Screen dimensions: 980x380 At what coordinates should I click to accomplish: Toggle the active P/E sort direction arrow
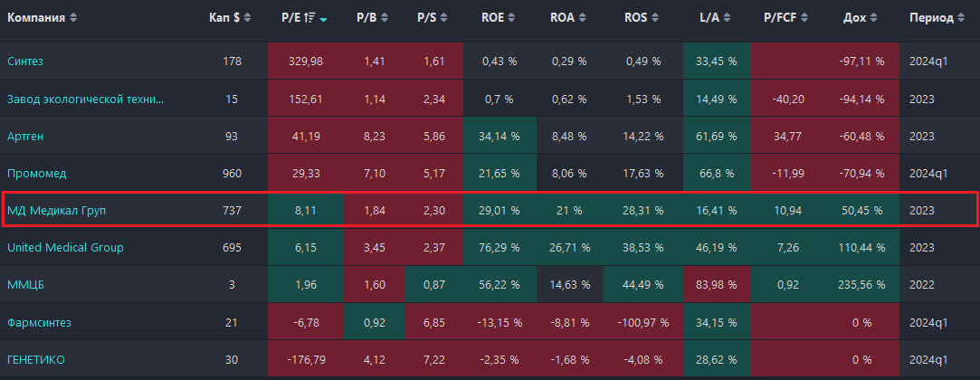pos(323,18)
